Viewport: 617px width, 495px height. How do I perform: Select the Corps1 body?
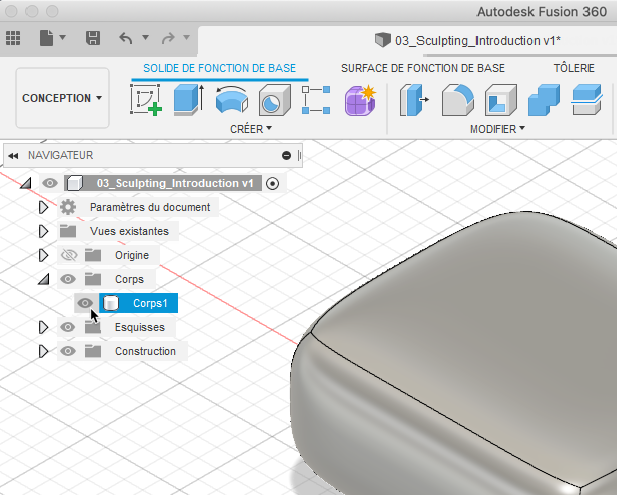[x=150, y=303]
